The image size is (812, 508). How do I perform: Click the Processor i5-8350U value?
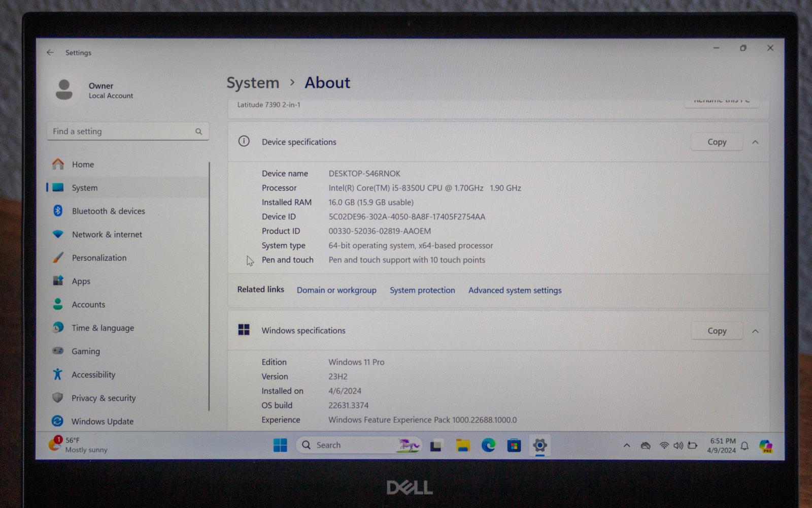click(x=425, y=188)
